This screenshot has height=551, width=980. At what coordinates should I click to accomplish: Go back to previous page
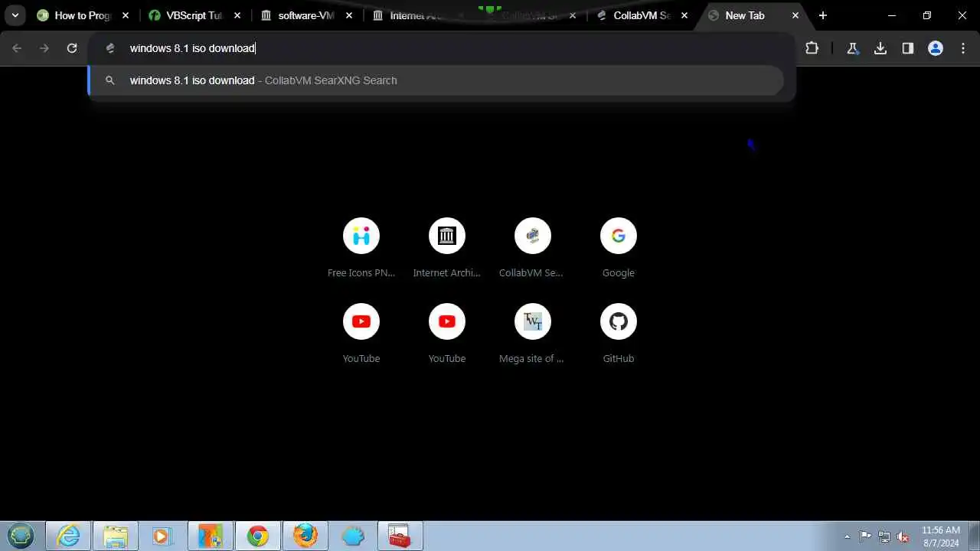point(17,48)
